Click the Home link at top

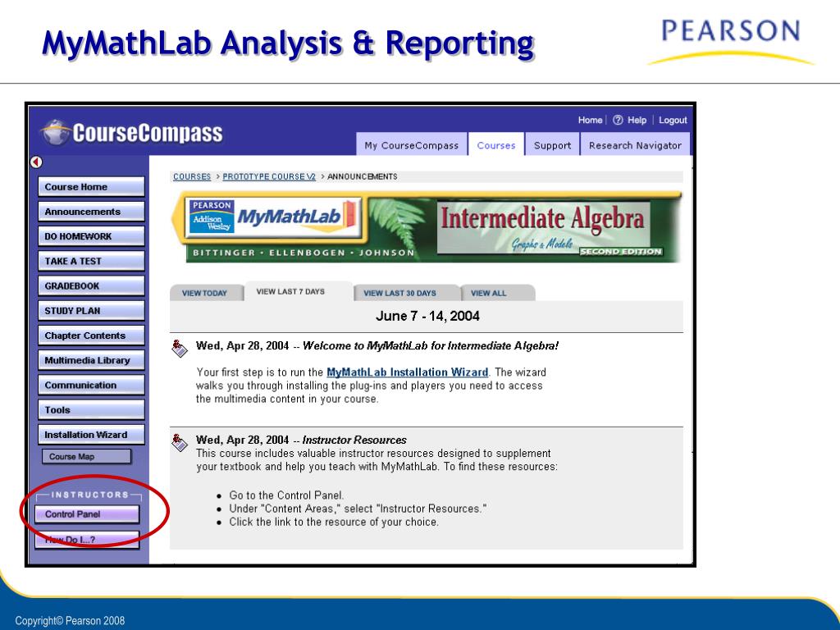coord(590,120)
